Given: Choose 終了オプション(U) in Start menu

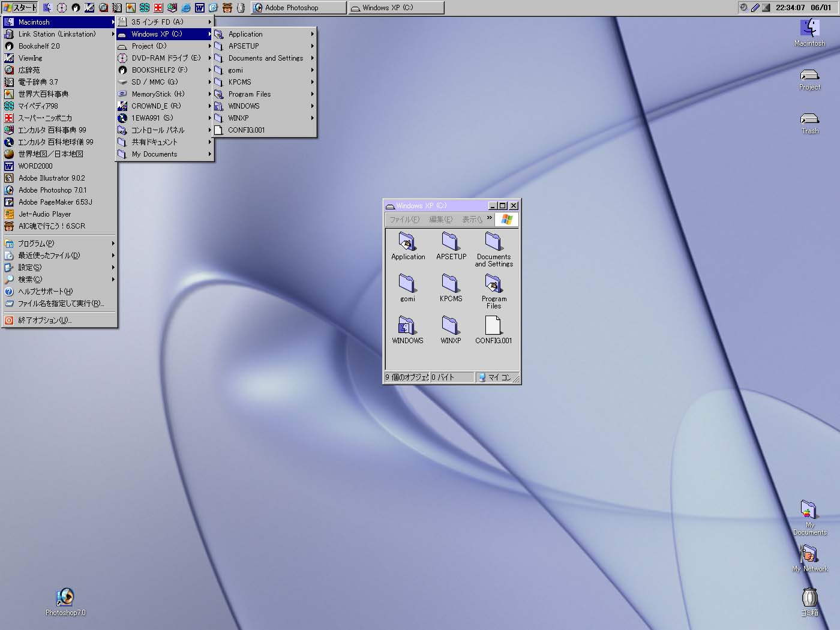Looking at the screenshot, I should [x=59, y=320].
